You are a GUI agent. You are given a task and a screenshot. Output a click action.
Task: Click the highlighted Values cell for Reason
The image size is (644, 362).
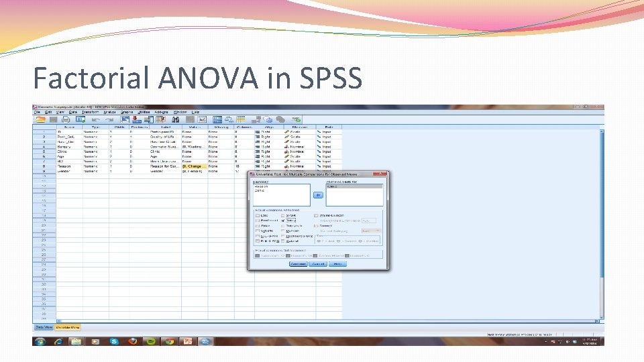point(195,166)
